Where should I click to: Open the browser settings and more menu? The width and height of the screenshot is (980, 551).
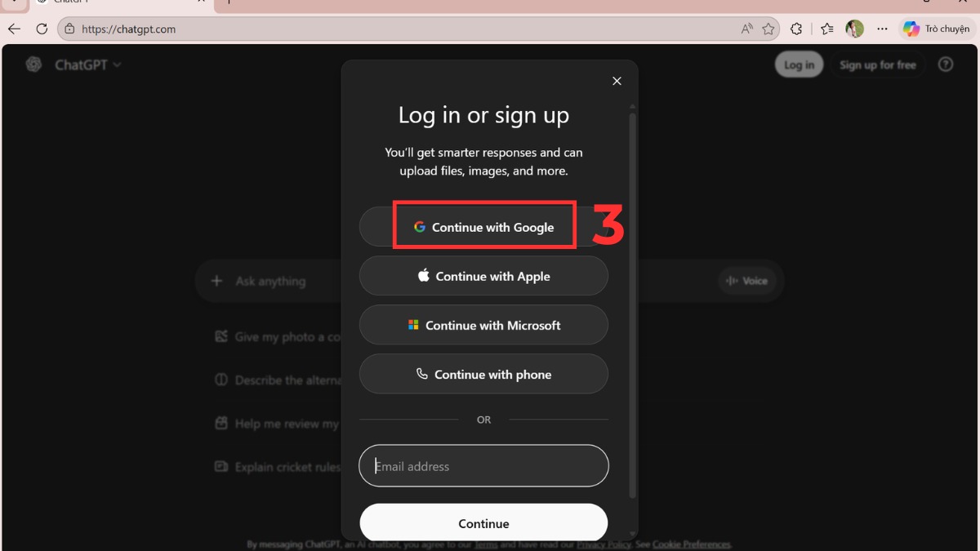click(882, 29)
